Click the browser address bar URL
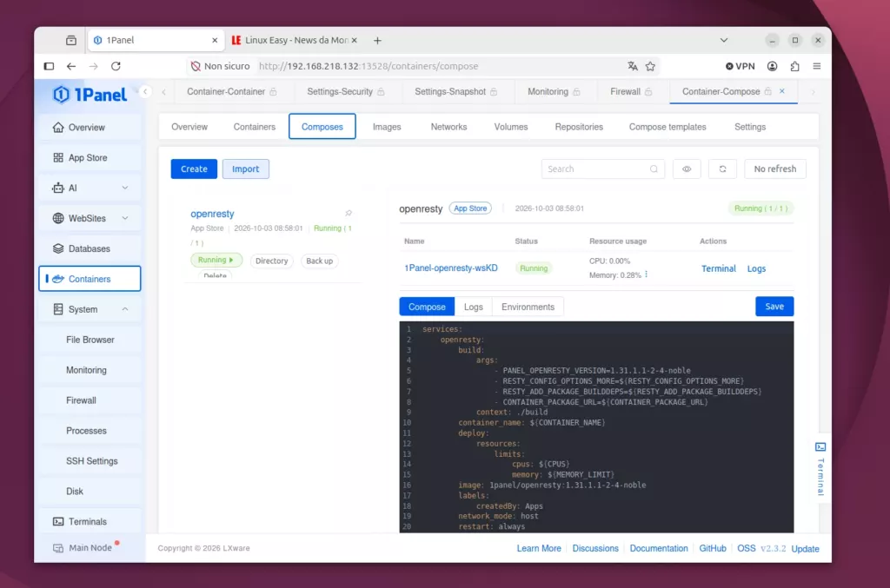Image resolution: width=890 pixels, height=588 pixels. 369,66
